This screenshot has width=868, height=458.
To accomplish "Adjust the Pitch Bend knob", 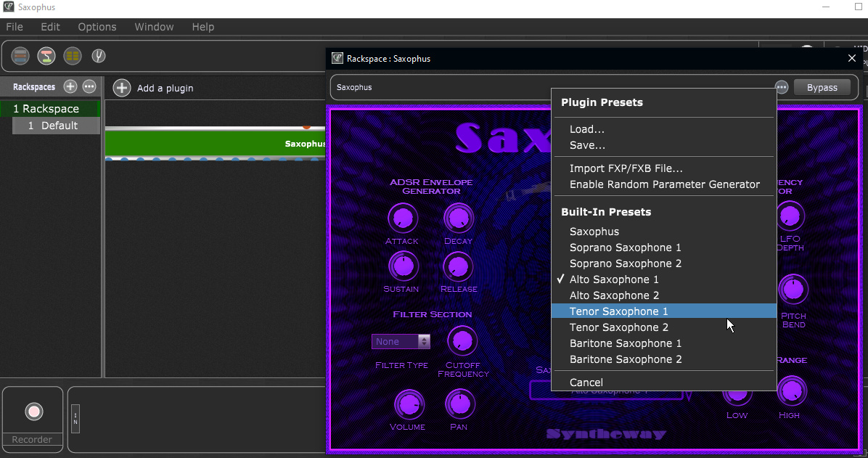I will coord(793,289).
